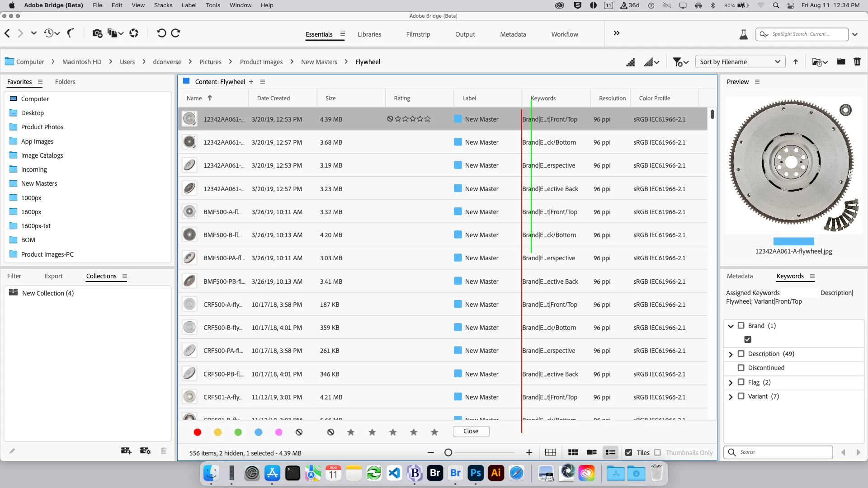Screen dimensions: 868x488
Task: Expand the Variant keyword group
Action: pyautogui.click(x=731, y=397)
